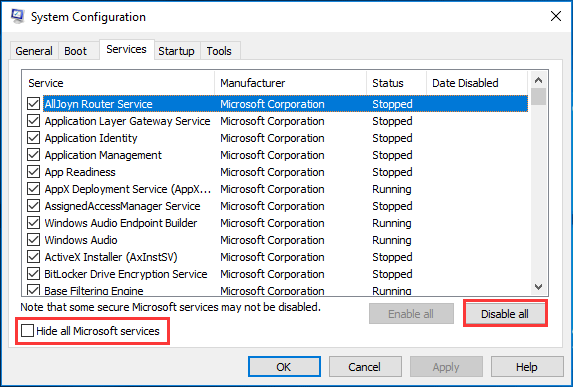Sort by the Manufacturer column header
Image resolution: width=573 pixels, height=387 pixels.
291,83
